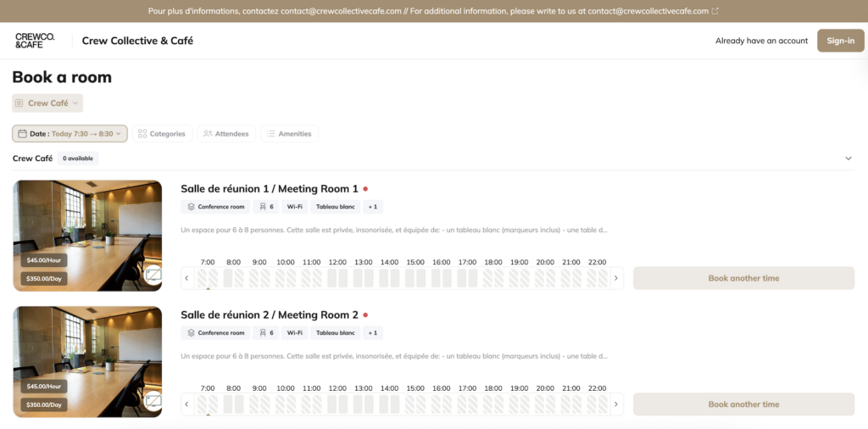868x429 pixels.
Task: Open Salle de réunion 2 / Meeting Room 2 title
Action: pos(270,315)
